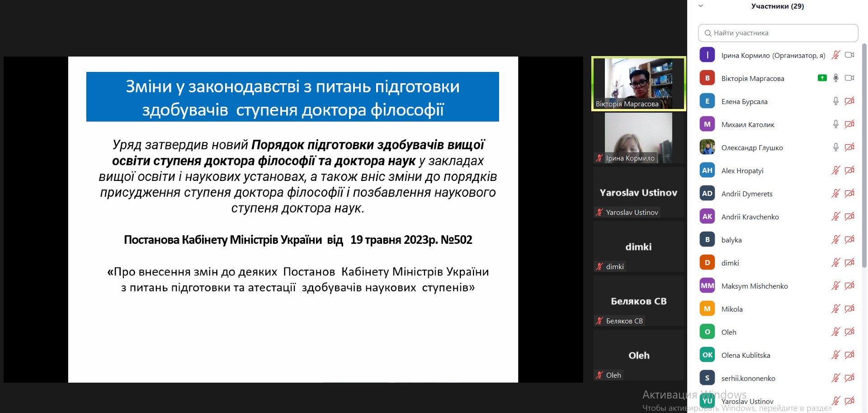
Task: Select the Вікторія Маргасова video thumbnail
Action: click(638, 84)
